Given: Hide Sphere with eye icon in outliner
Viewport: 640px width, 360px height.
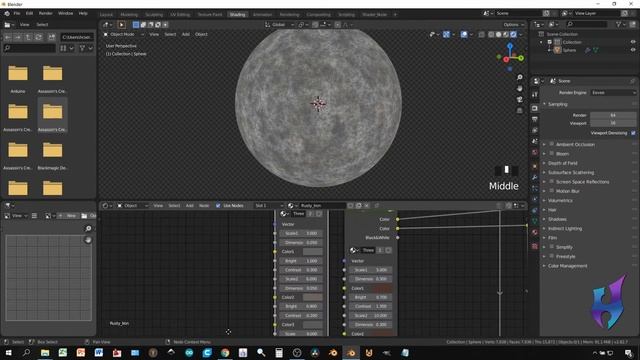Looking at the screenshot, I should pos(633,50).
